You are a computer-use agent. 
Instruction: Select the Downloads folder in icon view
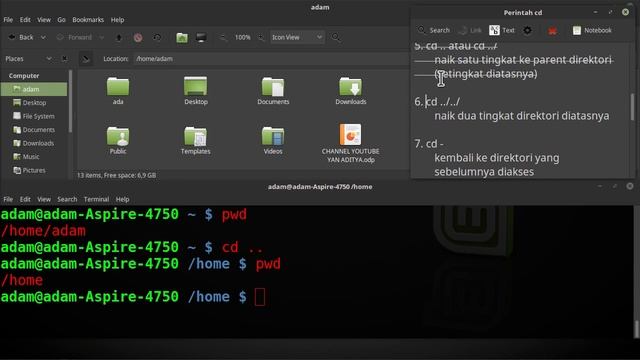pos(351,91)
